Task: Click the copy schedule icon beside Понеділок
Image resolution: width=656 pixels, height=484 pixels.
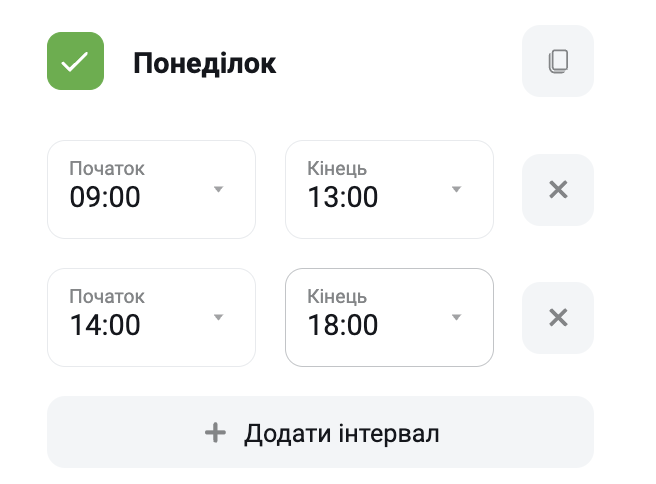Action: [558, 61]
